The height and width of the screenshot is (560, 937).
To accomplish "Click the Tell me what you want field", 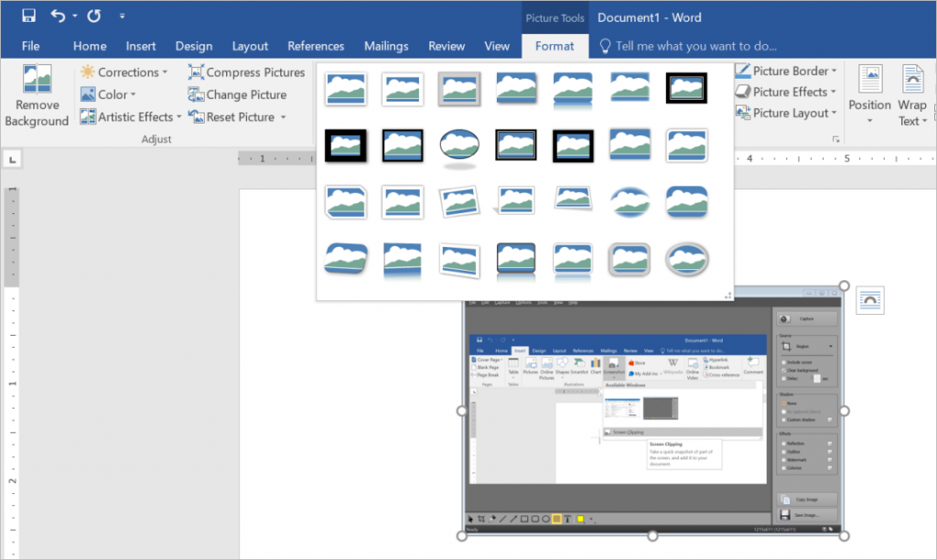I will pos(695,46).
